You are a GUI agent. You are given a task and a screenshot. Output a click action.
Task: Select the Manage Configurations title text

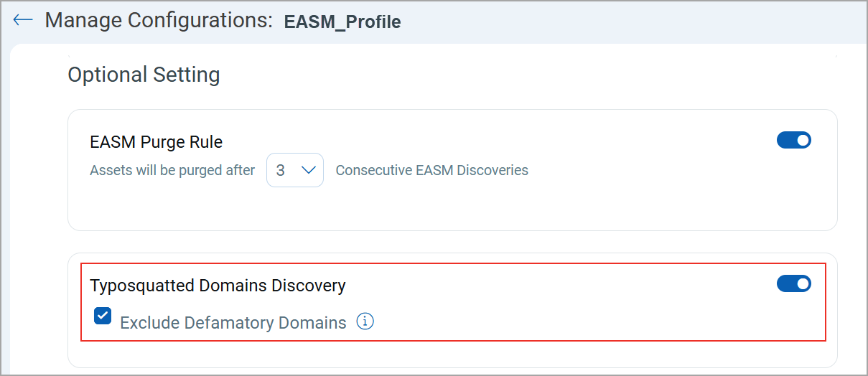(x=159, y=20)
